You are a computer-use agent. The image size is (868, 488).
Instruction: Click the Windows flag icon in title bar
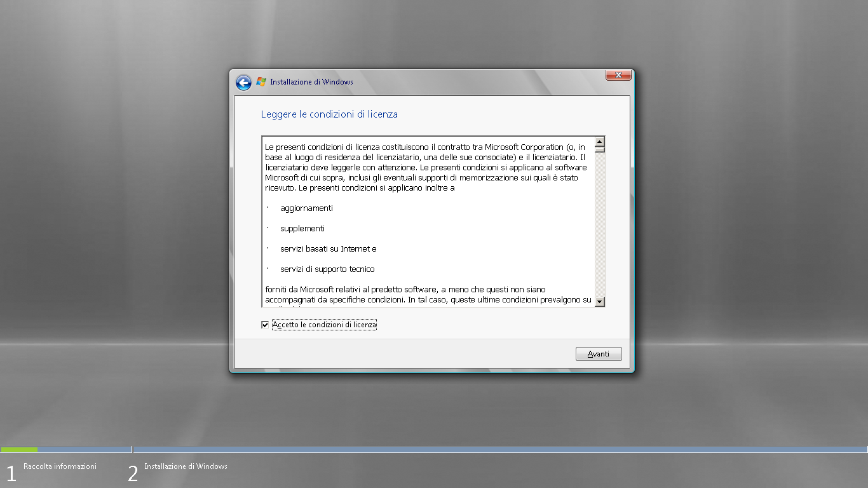(261, 82)
